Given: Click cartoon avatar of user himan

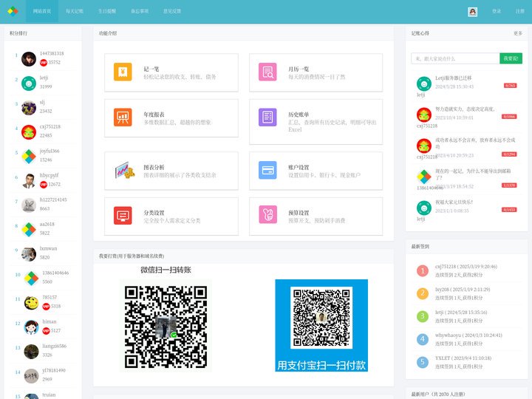Looking at the screenshot, I should 31,327.
